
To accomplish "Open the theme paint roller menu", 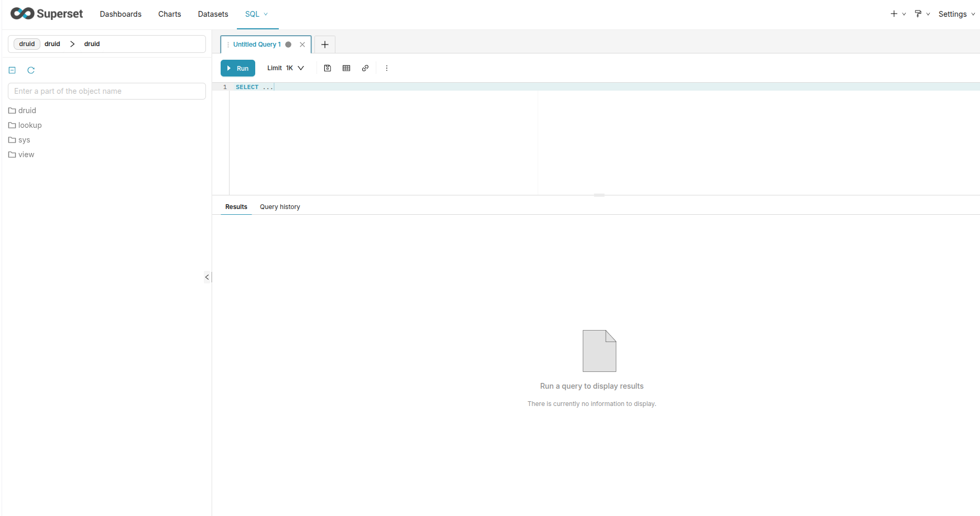I will (922, 14).
